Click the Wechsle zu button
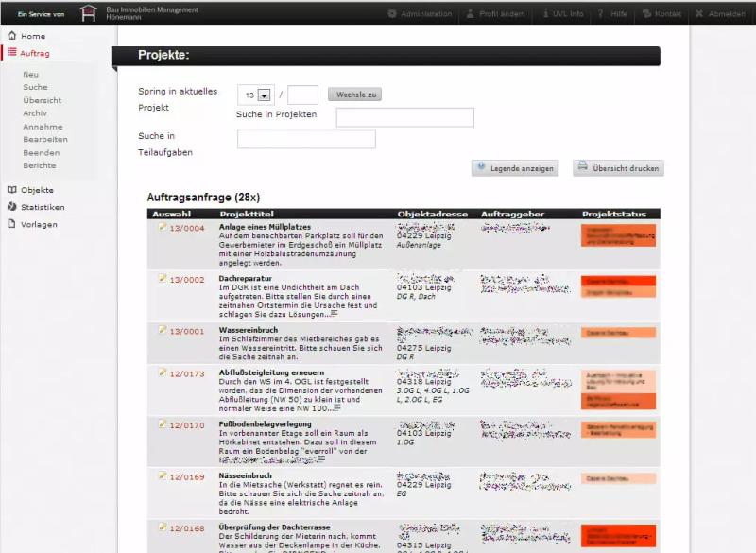 [x=355, y=95]
